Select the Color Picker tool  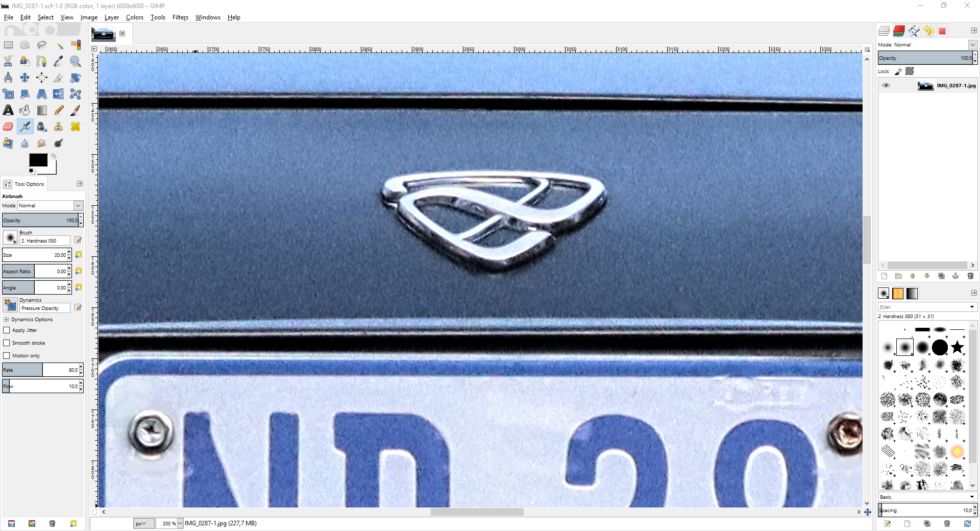[59, 61]
